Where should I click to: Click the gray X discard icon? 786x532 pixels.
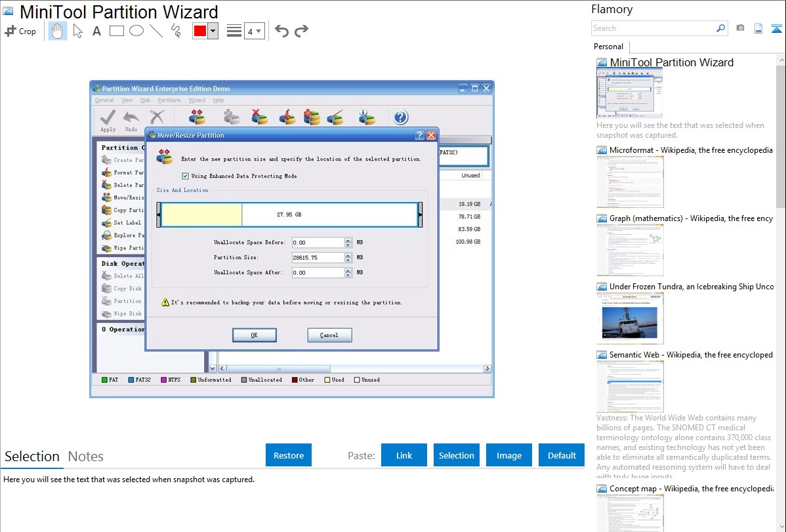pos(157,117)
